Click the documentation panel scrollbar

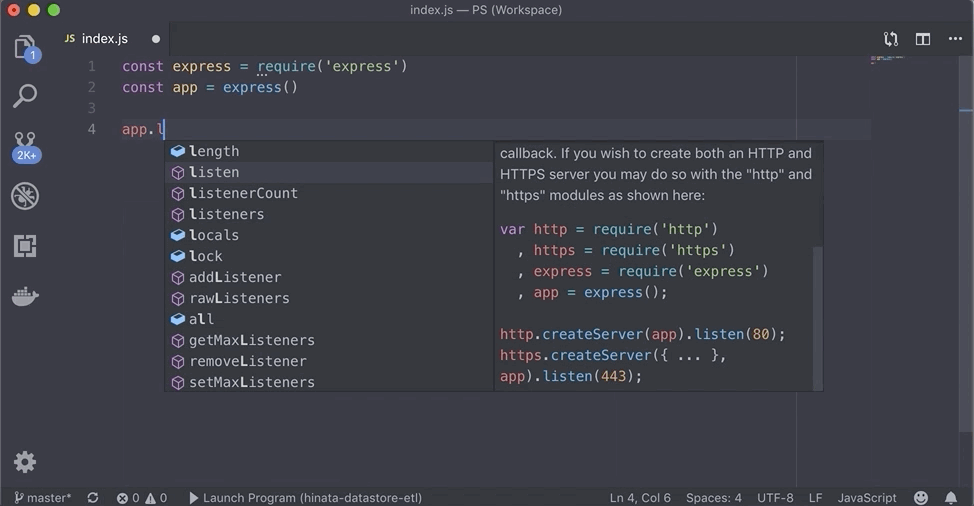[817, 318]
